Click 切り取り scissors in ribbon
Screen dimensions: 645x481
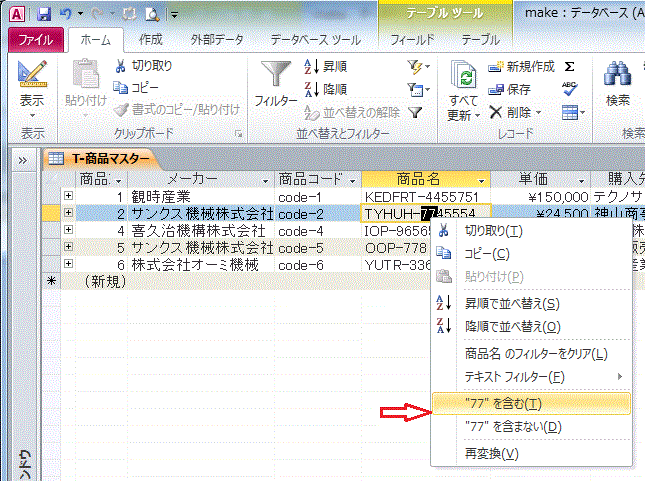click(144, 65)
